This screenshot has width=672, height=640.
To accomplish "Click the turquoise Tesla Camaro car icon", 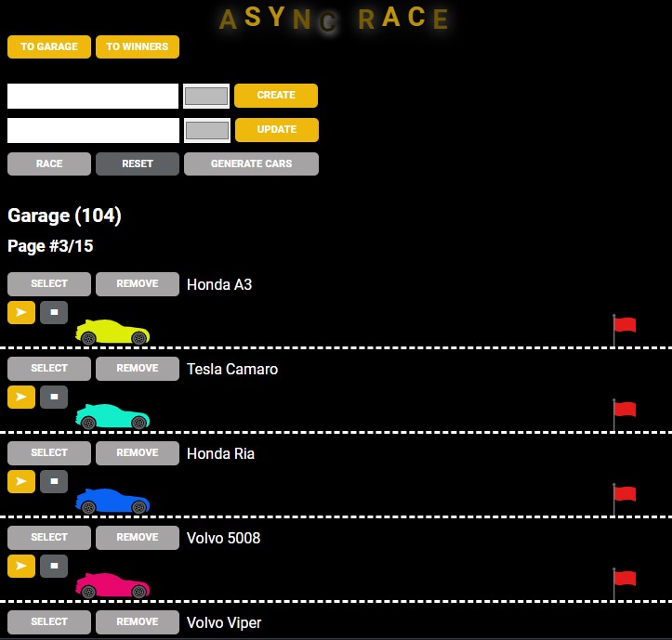I will point(112,416).
